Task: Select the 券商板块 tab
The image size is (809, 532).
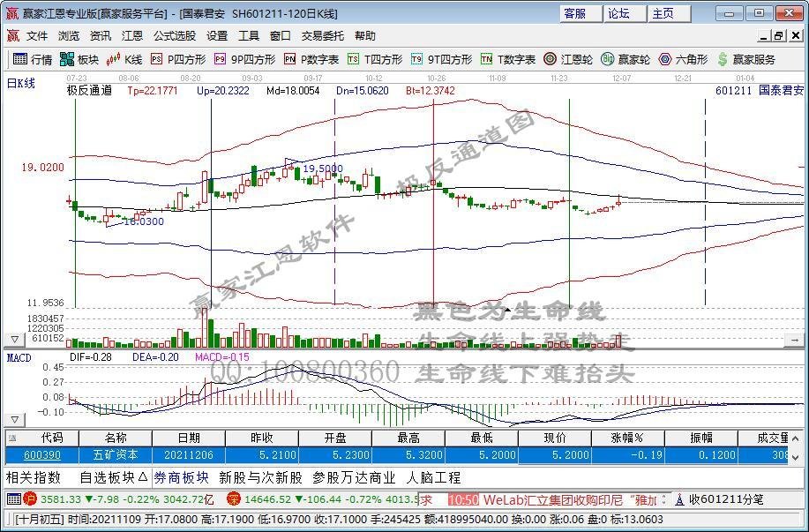Action: 181,477
